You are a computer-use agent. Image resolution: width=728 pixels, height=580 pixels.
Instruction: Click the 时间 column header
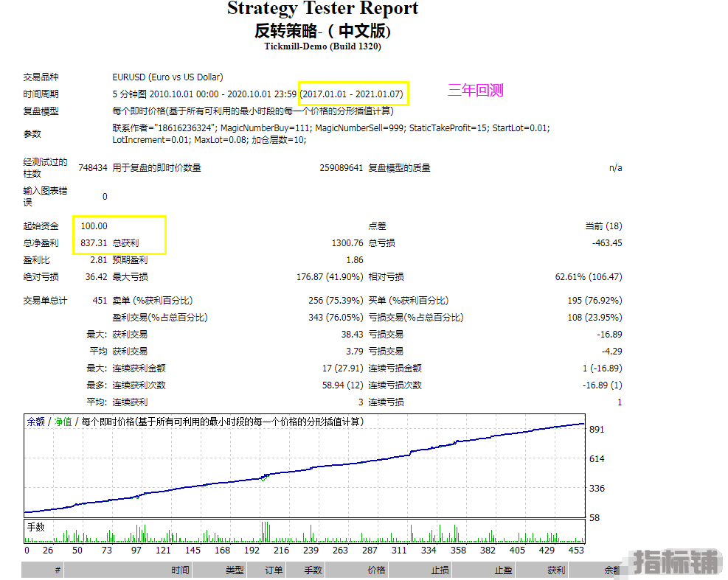pyautogui.click(x=180, y=570)
